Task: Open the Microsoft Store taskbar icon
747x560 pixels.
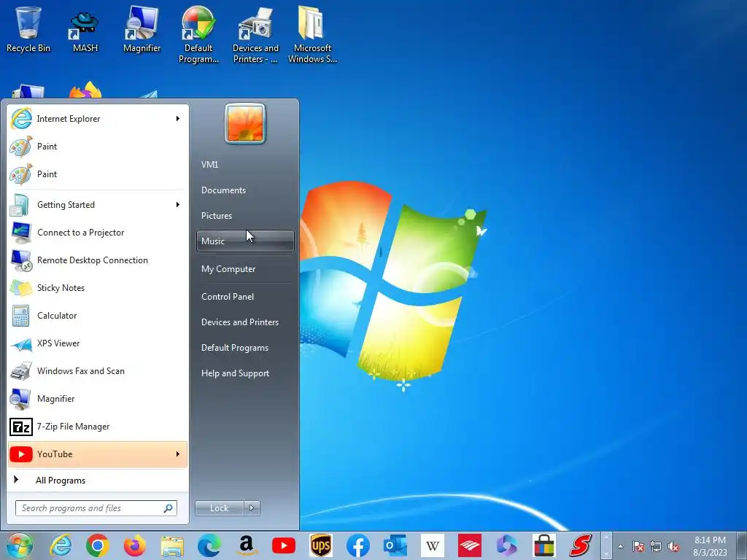Action: pyautogui.click(x=543, y=545)
